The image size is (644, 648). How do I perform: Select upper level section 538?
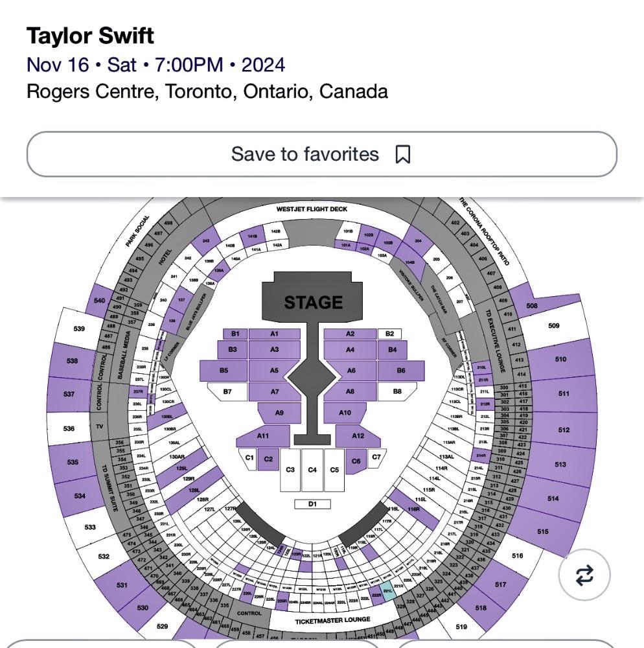(72, 361)
